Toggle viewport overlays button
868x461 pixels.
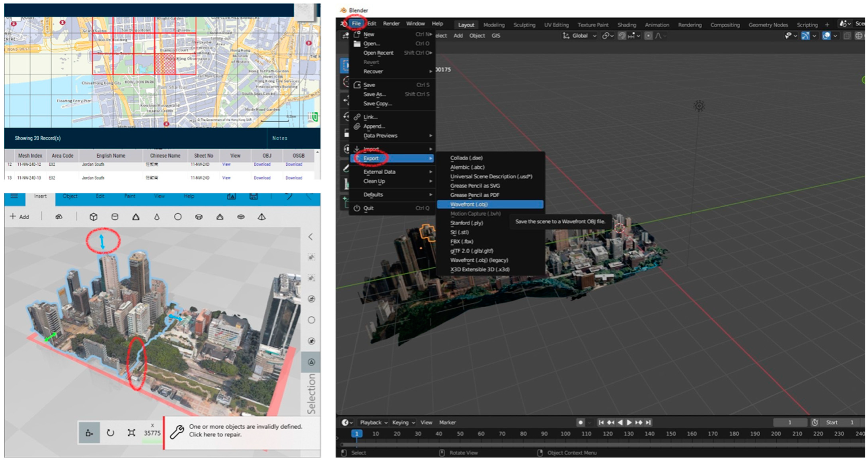coord(826,36)
